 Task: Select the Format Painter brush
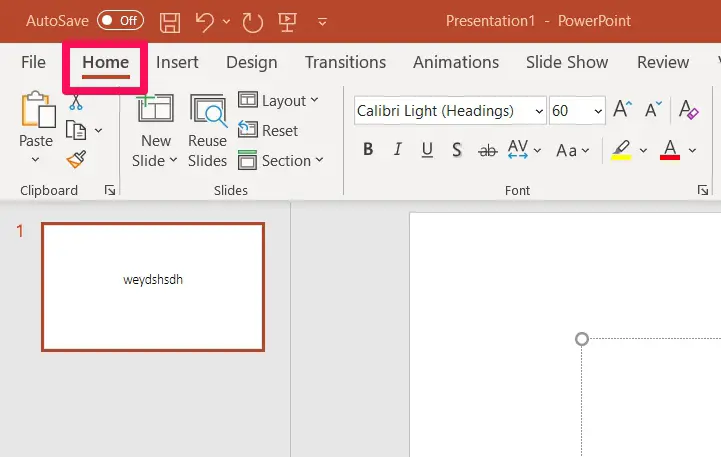(x=76, y=159)
